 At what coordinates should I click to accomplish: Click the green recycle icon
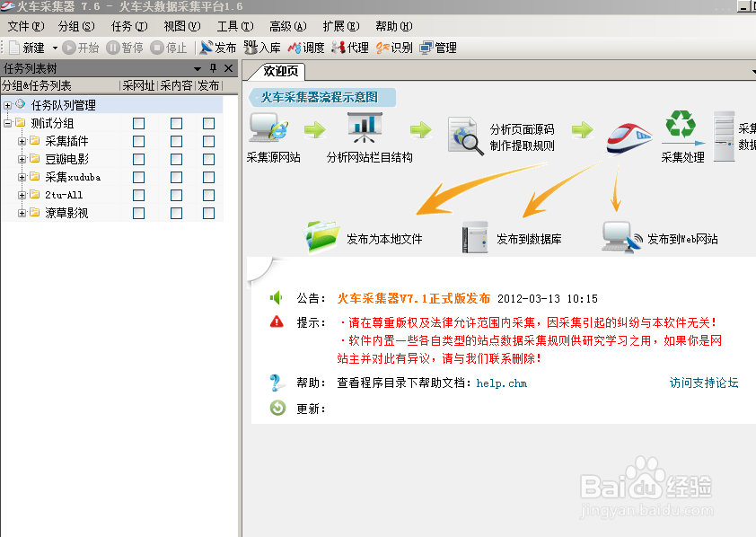point(681,123)
